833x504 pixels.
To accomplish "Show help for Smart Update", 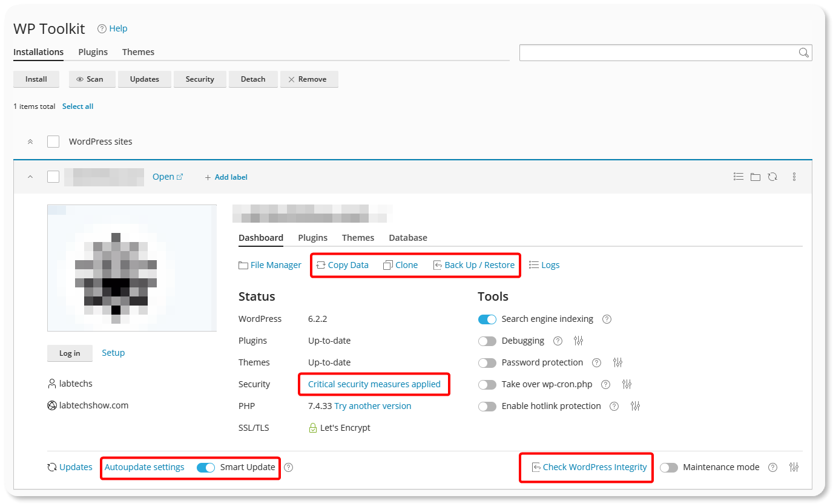I will point(289,467).
